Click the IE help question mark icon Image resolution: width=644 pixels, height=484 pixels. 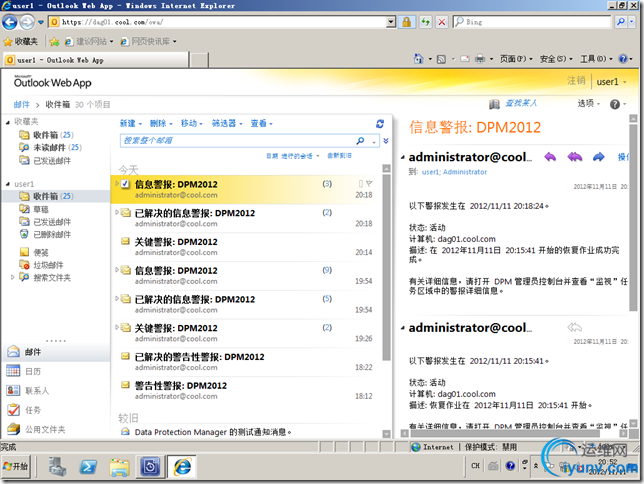pos(623,59)
